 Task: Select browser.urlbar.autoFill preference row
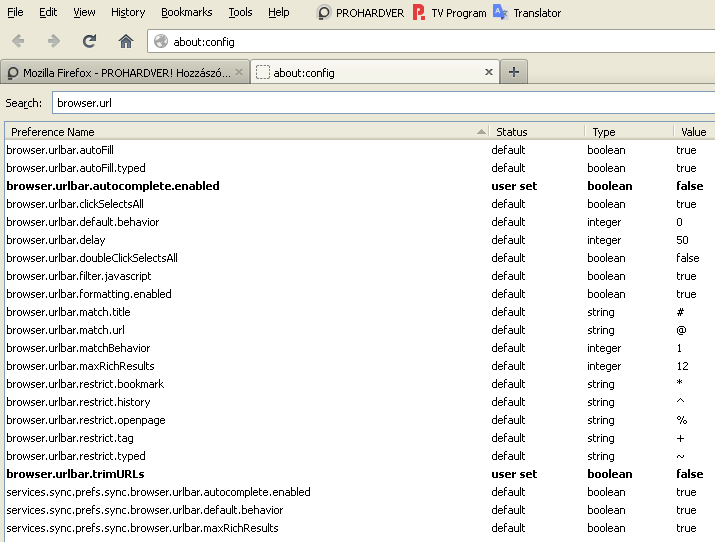pos(359,150)
